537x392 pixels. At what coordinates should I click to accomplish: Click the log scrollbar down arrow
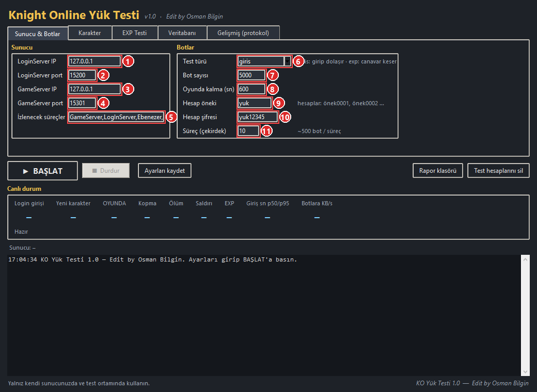[x=525, y=372]
